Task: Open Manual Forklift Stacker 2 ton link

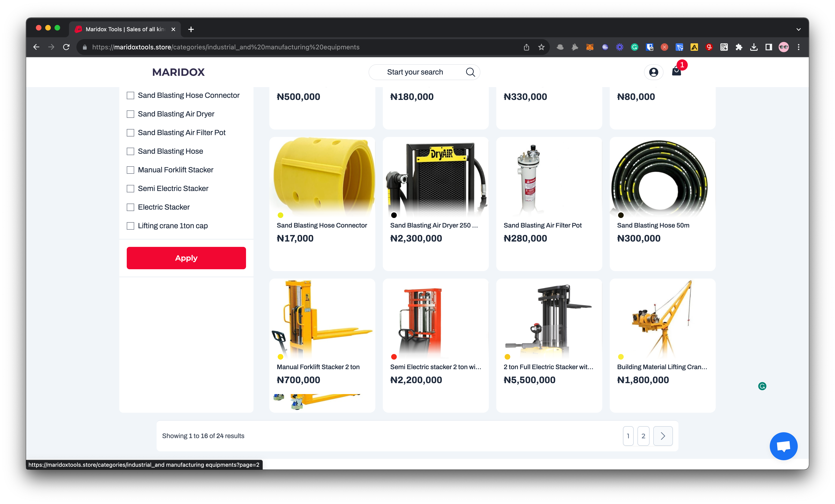Action: [318, 367]
